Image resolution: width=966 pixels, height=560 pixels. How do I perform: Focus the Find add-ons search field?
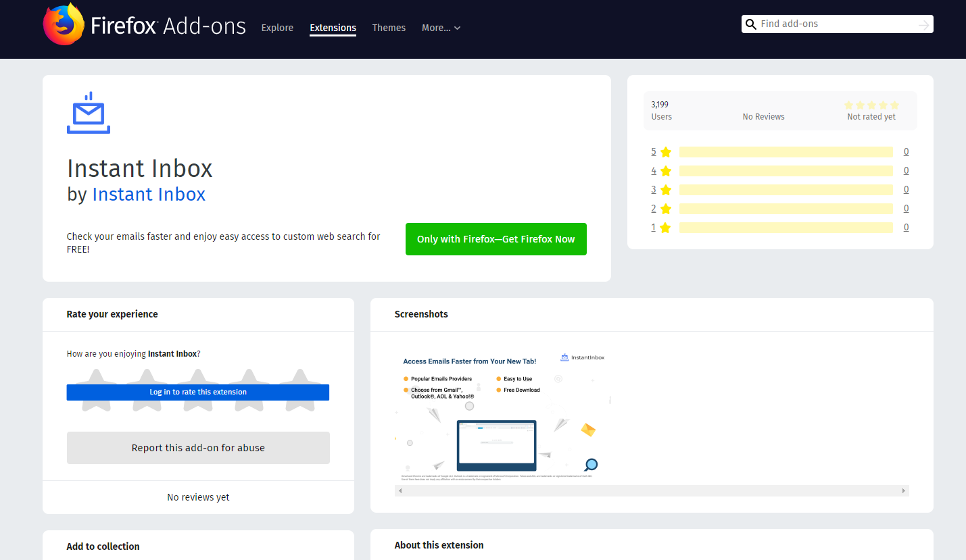click(835, 24)
